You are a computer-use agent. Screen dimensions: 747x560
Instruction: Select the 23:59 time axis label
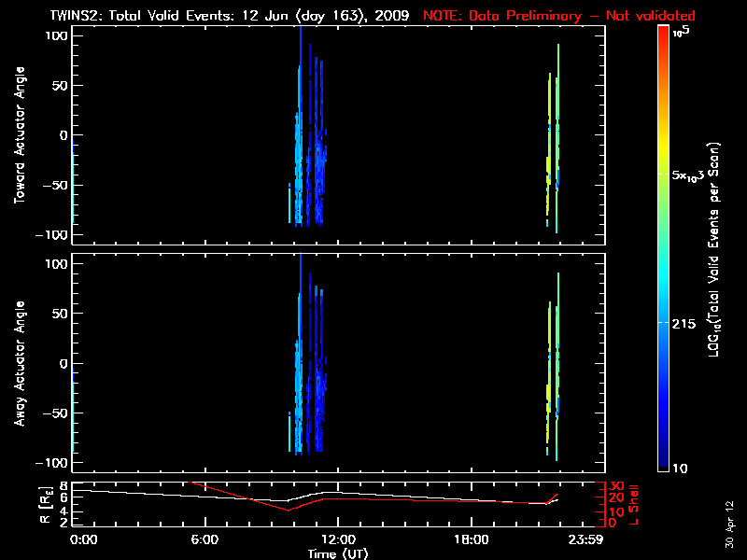(x=589, y=539)
